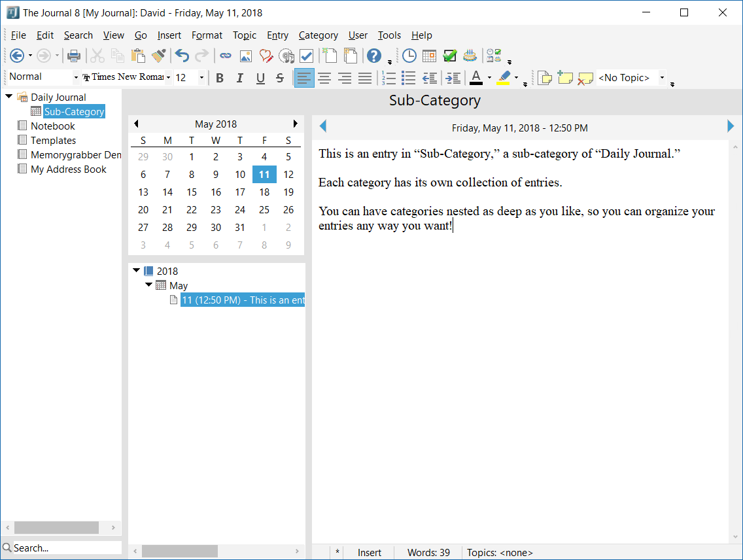The image size is (743, 560).
Task: Open the Topic menu
Action: tap(245, 35)
